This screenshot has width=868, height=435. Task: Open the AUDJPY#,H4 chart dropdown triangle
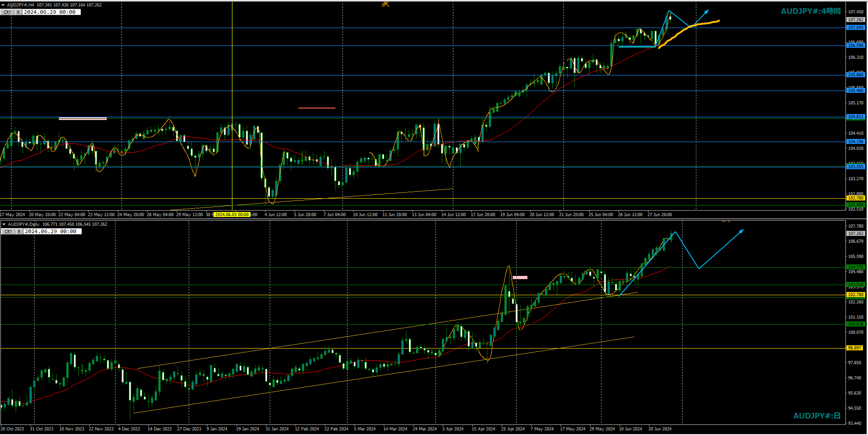(3, 5)
